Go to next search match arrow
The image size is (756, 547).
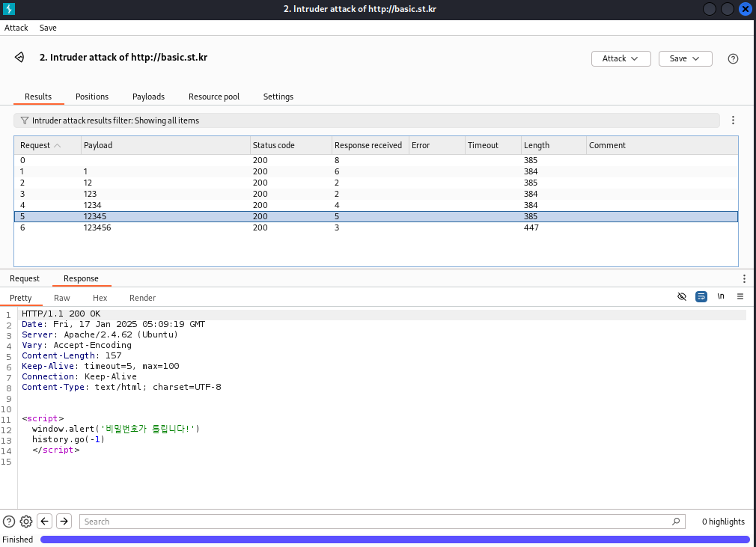tap(64, 522)
